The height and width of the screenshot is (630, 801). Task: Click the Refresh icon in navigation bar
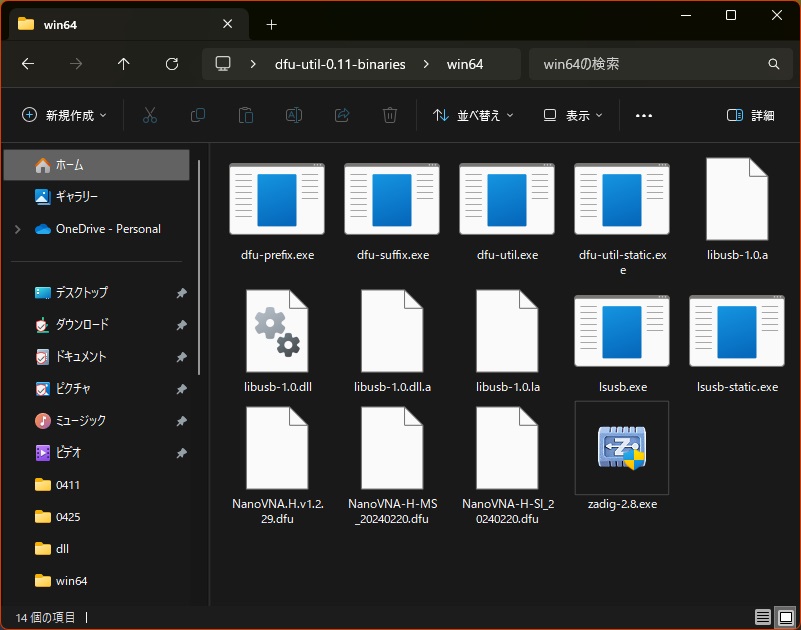171,64
